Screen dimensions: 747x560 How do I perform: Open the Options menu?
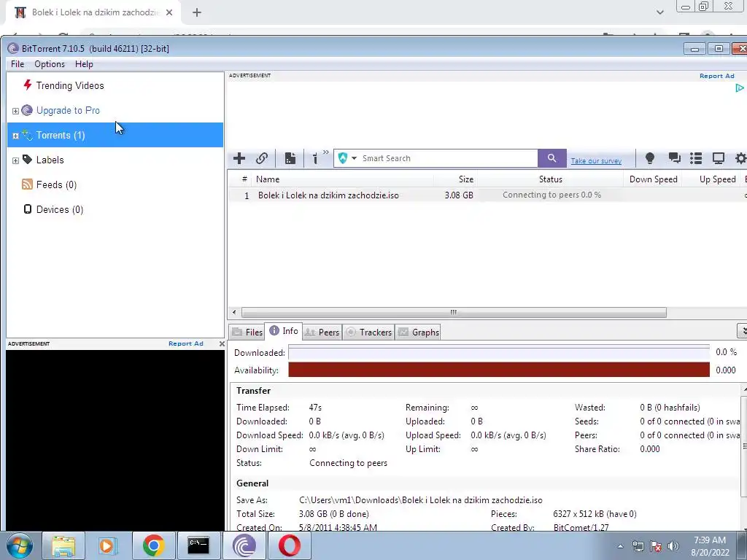(x=50, y=64)
